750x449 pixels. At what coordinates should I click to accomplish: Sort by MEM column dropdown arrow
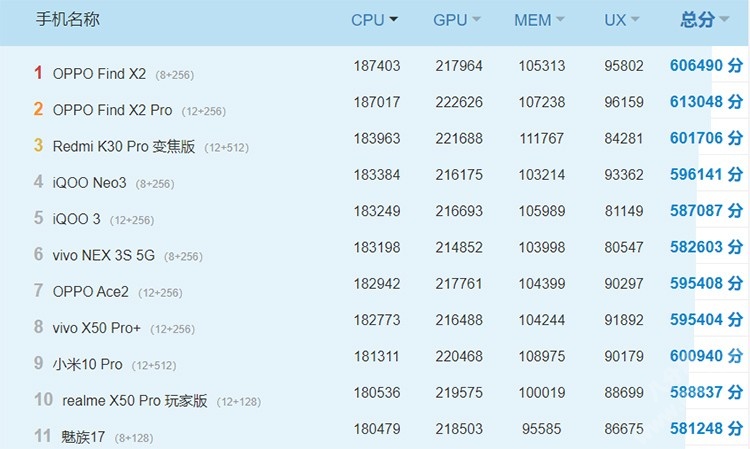(560, 20)
